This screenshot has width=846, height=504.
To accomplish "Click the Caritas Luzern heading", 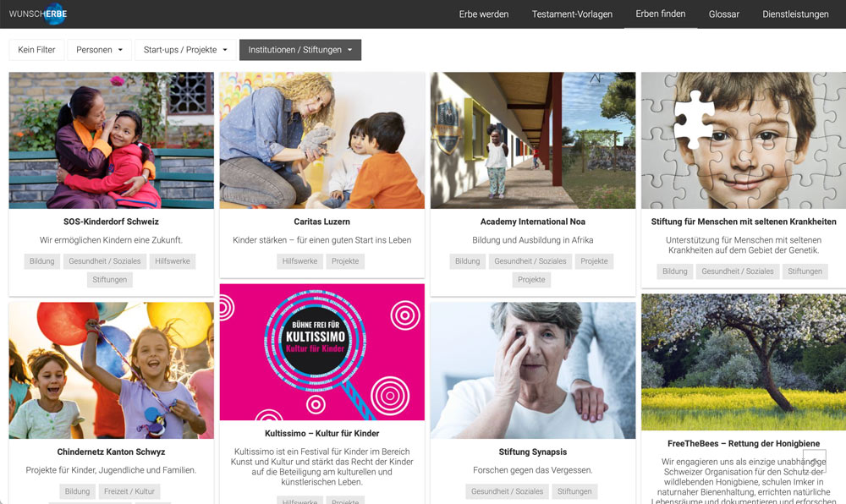I will [x=322, y=222].
